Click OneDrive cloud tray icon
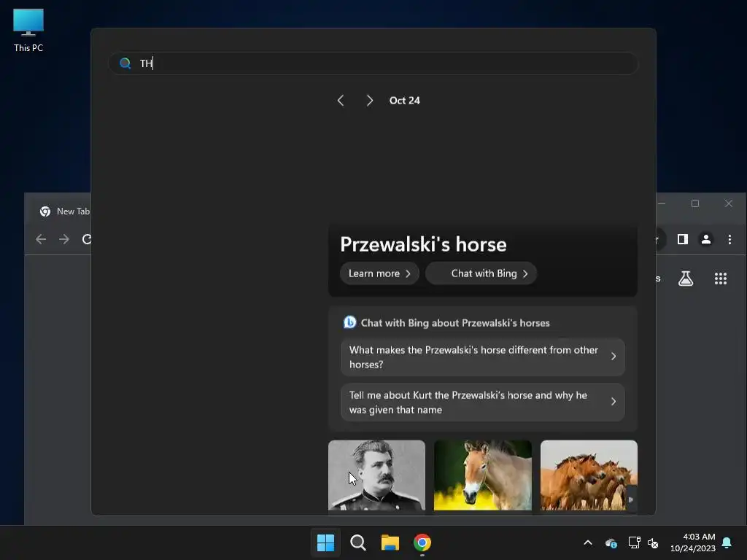This screenshot has width=747, height=560. pyautogui.click(x=611, y=542)
